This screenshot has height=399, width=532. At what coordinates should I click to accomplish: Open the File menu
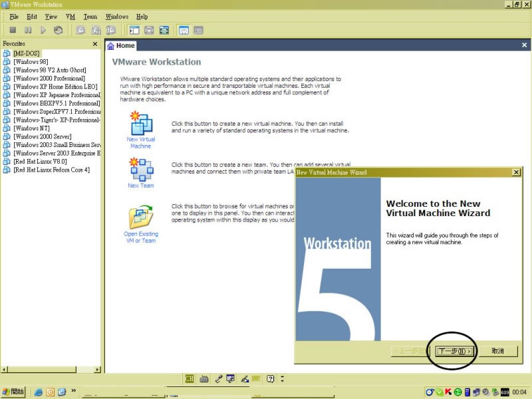click(14, 17)
